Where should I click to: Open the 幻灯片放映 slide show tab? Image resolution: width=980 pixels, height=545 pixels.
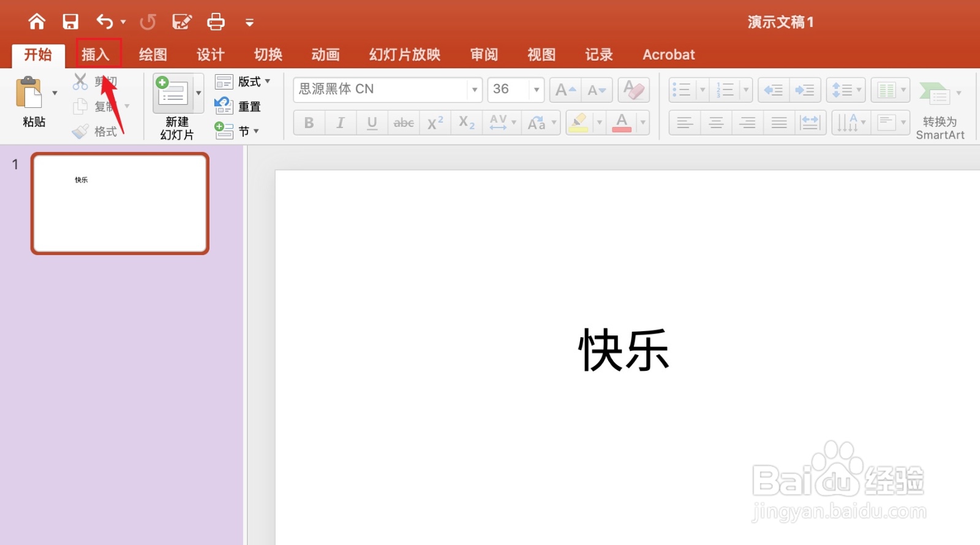(405, 55)
